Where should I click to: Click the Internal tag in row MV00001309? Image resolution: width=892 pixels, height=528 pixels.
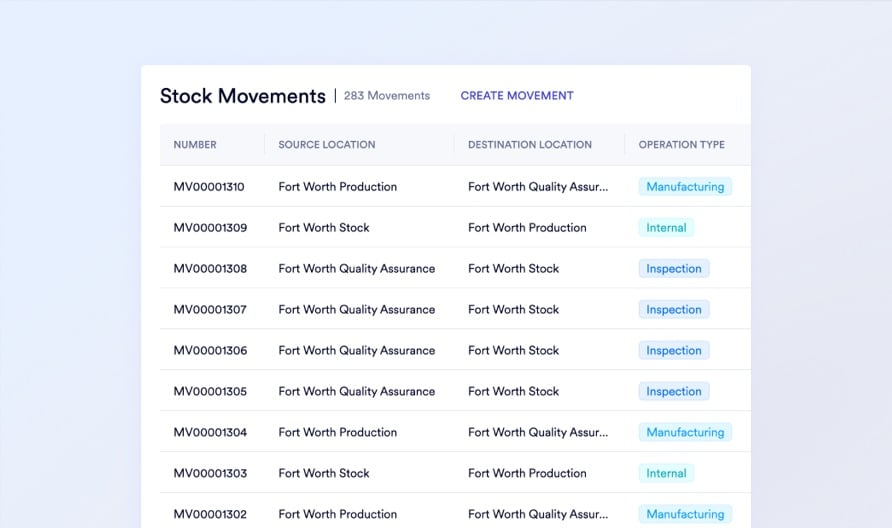[x=666, y=228]
